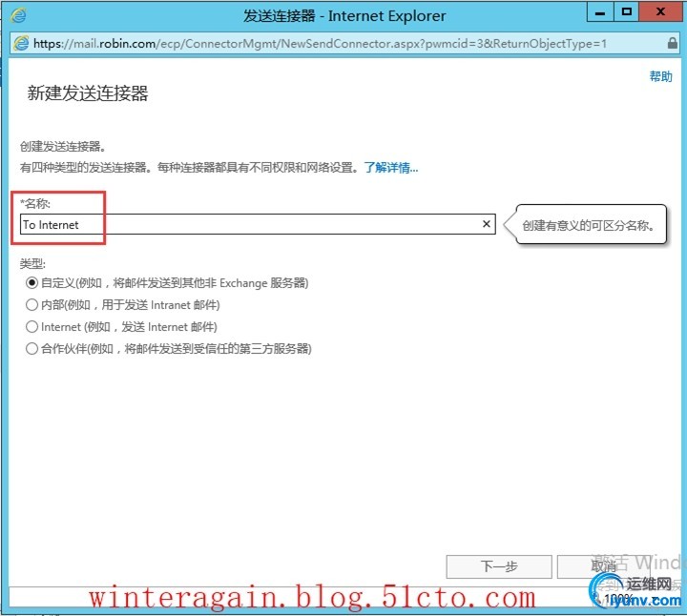Click the address bar URL text
Image resolution: width=687 pixels, height=616 pixels.
click(320, 43)
